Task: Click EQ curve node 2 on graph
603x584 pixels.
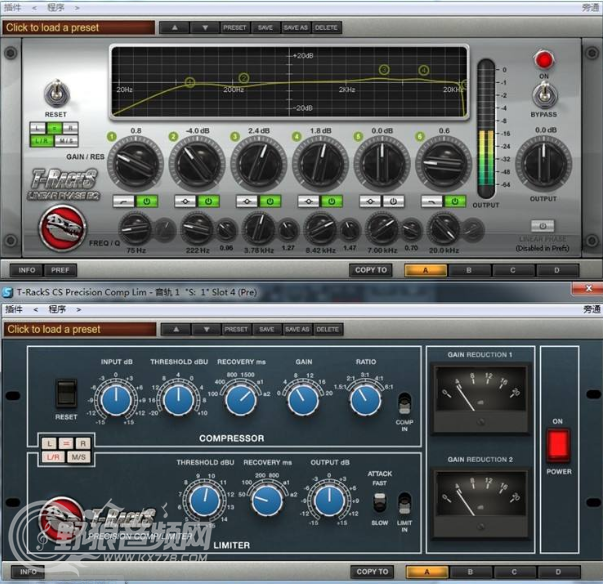Action: tap(244, 78)
